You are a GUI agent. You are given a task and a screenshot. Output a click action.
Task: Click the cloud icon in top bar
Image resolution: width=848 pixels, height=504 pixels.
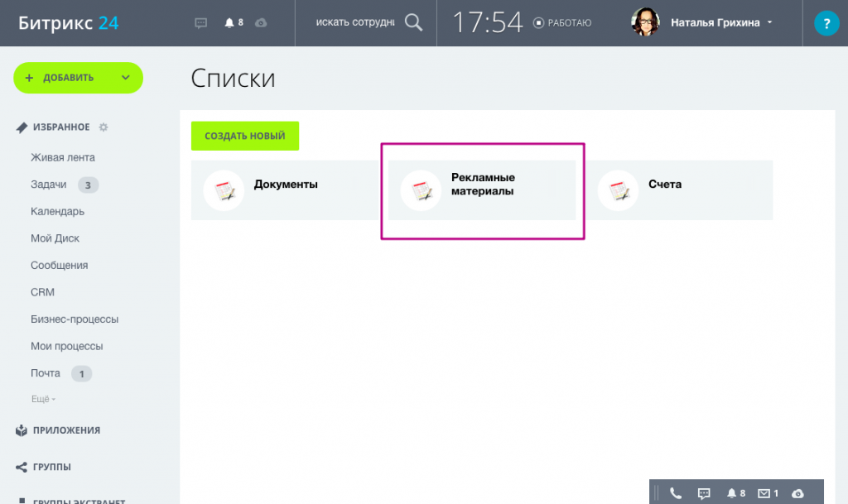(261, 22)
